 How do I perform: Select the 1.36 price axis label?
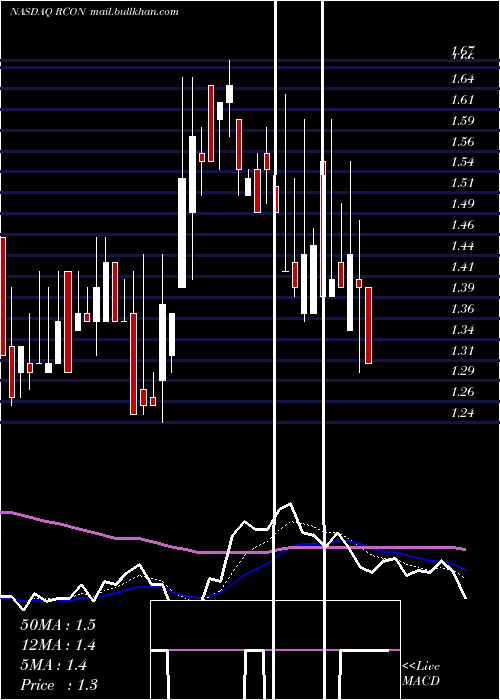point(462,308)
